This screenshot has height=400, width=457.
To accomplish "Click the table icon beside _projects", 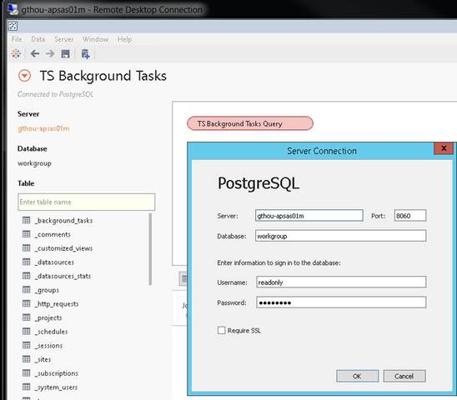I will pos(26,317).
